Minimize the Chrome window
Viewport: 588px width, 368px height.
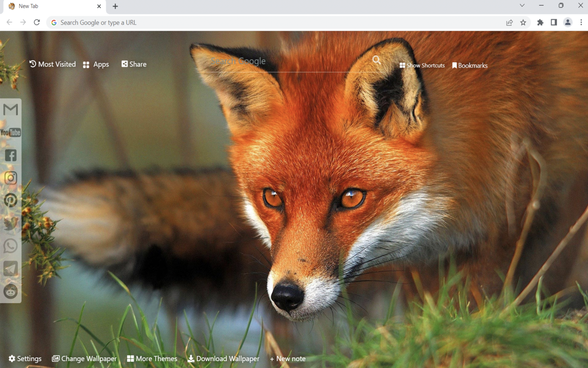[x=542, y=6]
